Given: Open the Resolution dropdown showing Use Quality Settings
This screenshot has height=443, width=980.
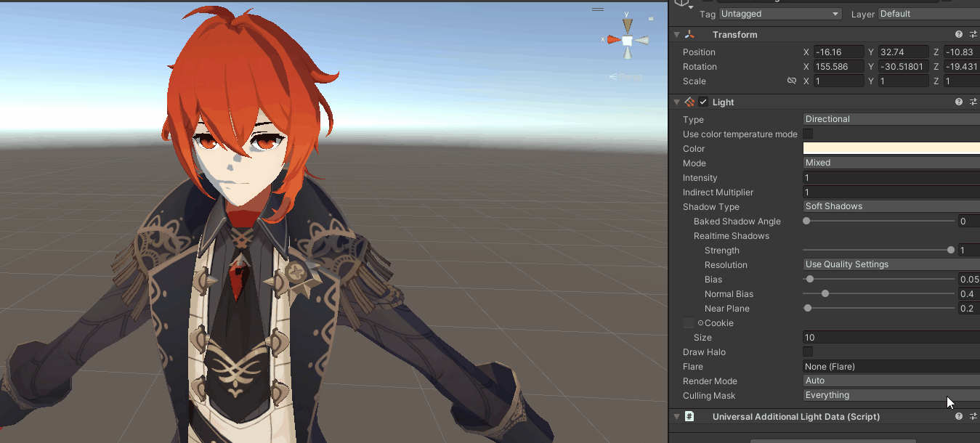Looking at the screenshot, I should tap(891, 264).
